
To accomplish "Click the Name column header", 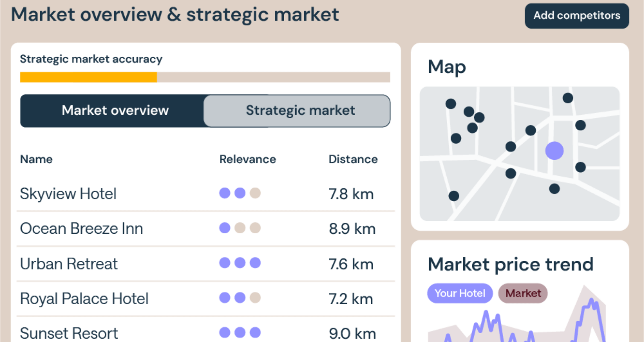I will [x=36, y=159].
